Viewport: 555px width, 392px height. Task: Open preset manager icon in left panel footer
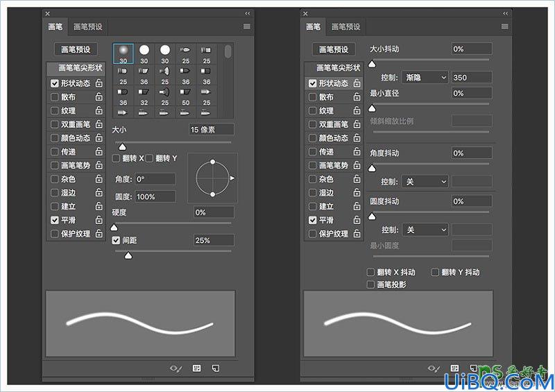click(197, 368)
